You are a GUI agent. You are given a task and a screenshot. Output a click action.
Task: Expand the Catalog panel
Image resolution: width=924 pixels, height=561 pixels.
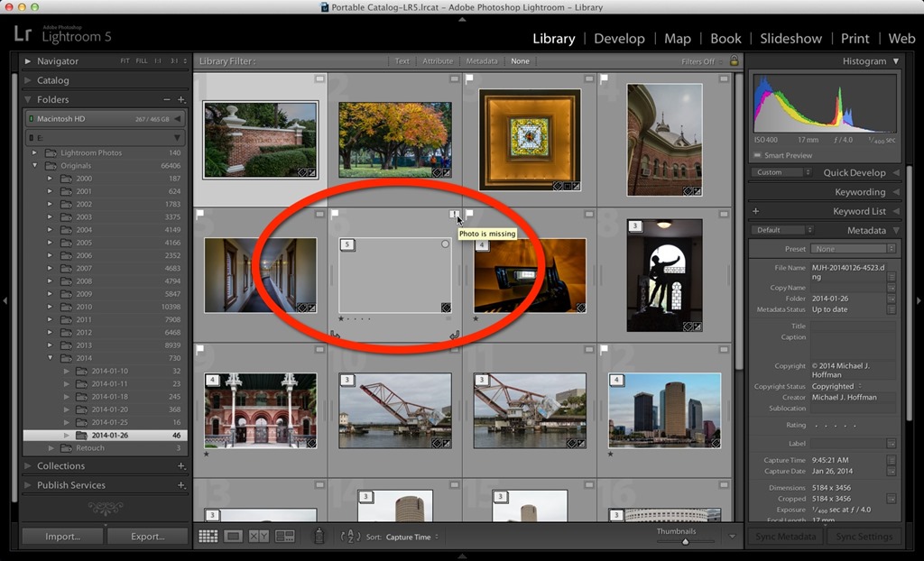click(28, 81)
